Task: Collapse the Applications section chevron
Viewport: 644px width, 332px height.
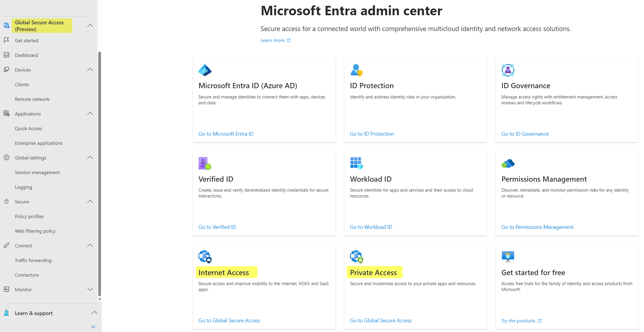Action: [90, 113]
